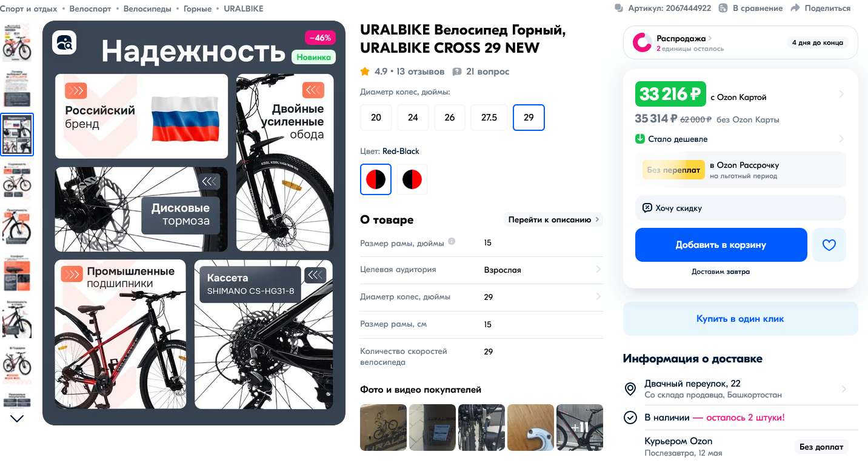Click the questions chat icon beside 21 вопрос

457,72
